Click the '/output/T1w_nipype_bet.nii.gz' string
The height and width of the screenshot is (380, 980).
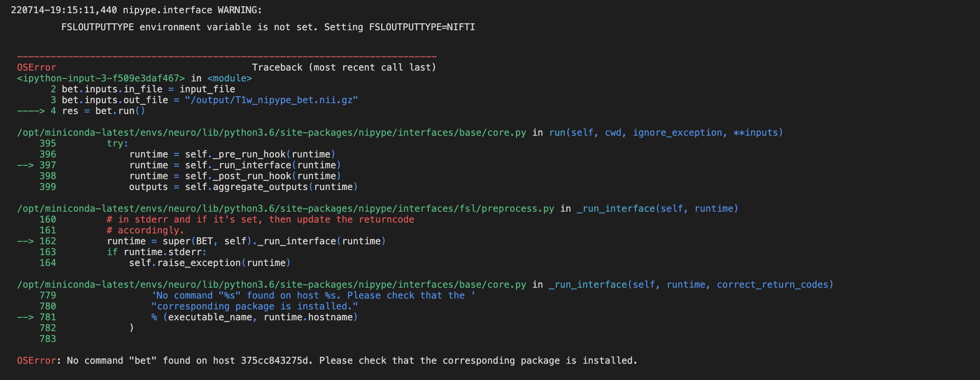coord(271,100)
